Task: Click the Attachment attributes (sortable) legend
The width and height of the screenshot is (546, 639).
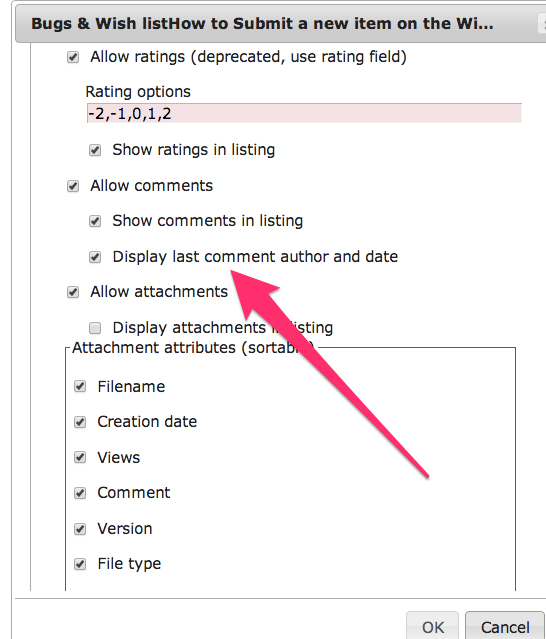Action: point(193,348)
